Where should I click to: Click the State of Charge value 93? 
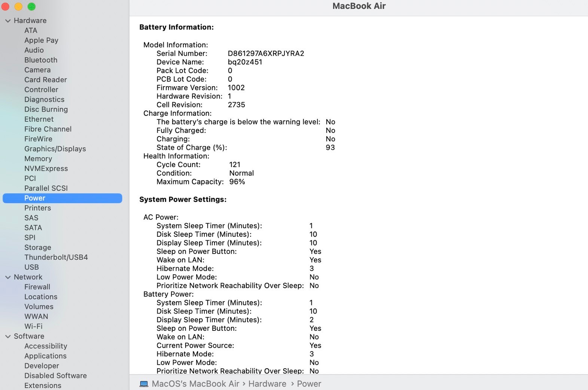tap(330, 148)
